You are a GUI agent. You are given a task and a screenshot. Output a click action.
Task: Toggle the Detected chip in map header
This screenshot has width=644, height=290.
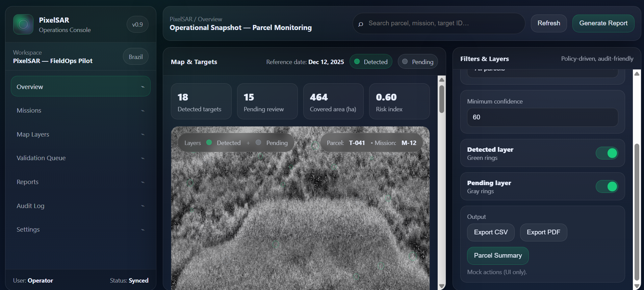coord(371,62)
